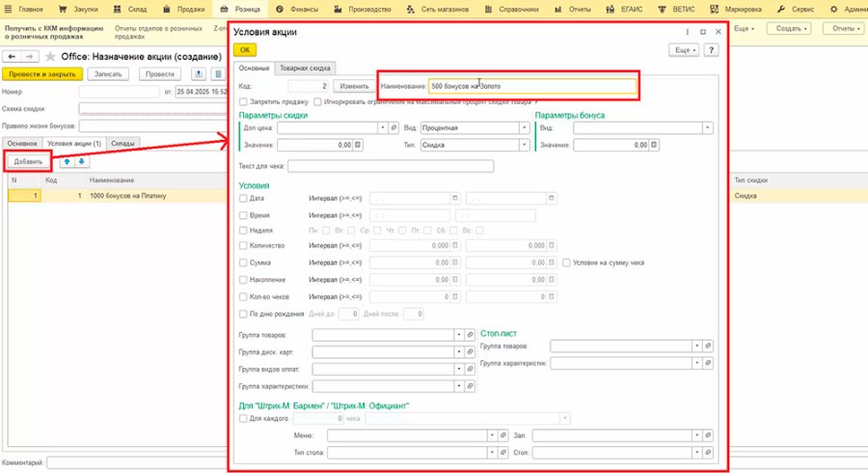Click Провести и закрыть button

tap(42, 74)
